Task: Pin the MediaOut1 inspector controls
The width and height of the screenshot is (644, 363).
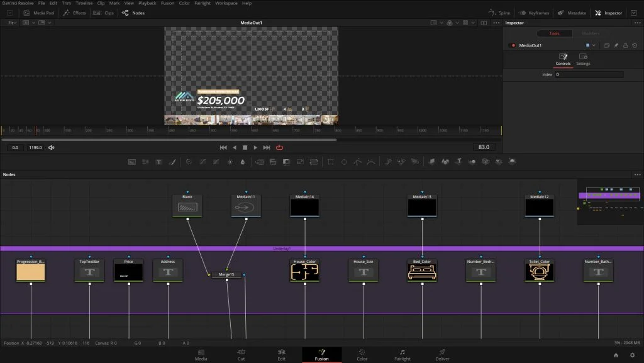Action: click(616, 45)
